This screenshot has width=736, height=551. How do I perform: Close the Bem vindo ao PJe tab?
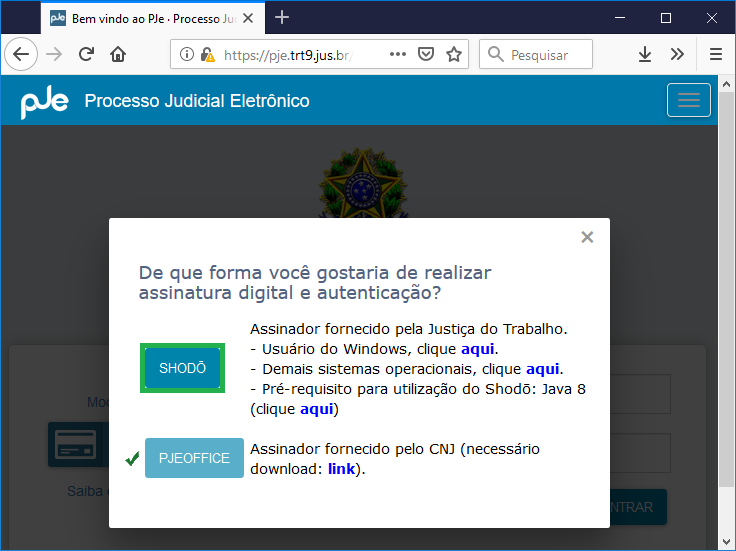248,18
